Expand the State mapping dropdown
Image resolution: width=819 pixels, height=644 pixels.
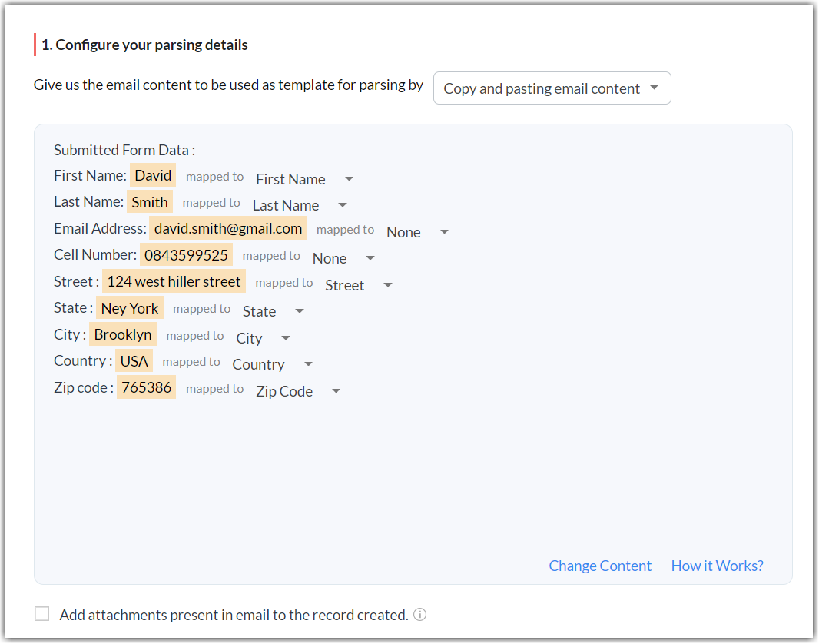(x=274, y=311)
